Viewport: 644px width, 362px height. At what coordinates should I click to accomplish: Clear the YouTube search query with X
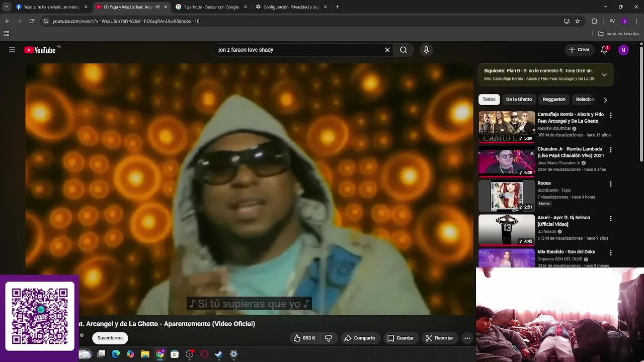pyautogui.click(x=387, y=50)
